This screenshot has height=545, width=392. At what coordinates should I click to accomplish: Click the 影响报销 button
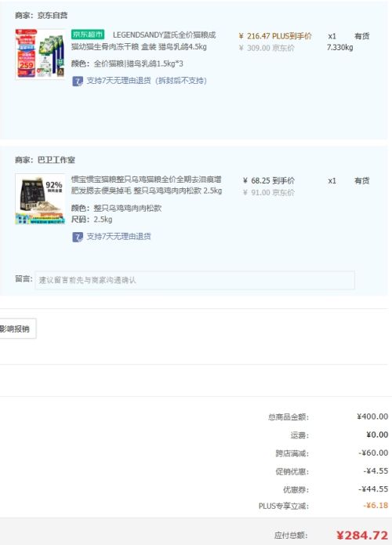coord(16,329)
